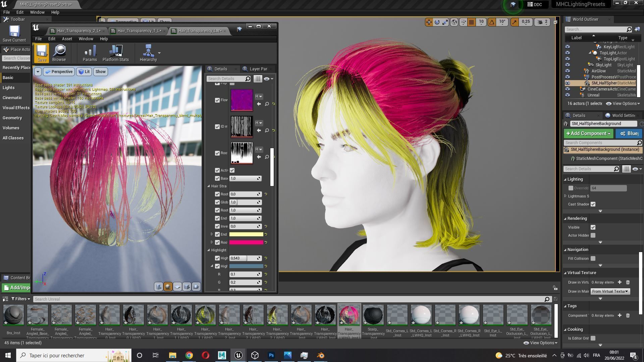Pick the End color yellow swatch
The image size is (644, 362).
246,235
